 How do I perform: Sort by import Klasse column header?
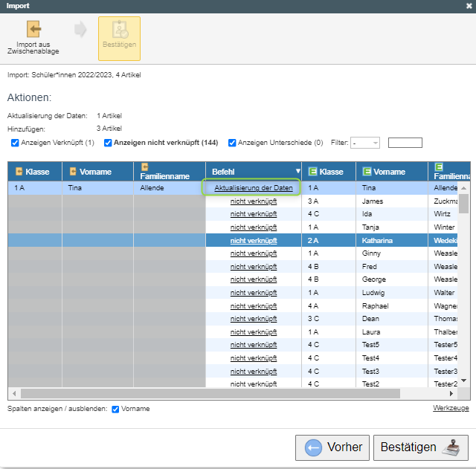35,172
